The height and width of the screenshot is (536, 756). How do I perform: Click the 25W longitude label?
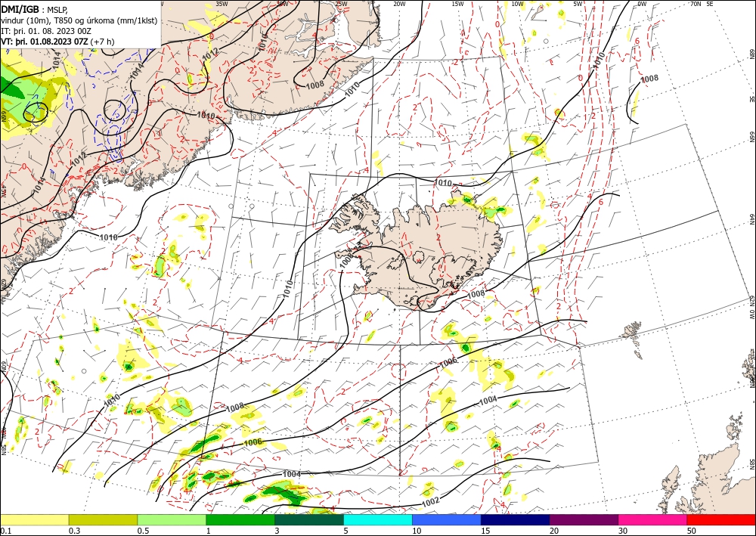point(341,3)
